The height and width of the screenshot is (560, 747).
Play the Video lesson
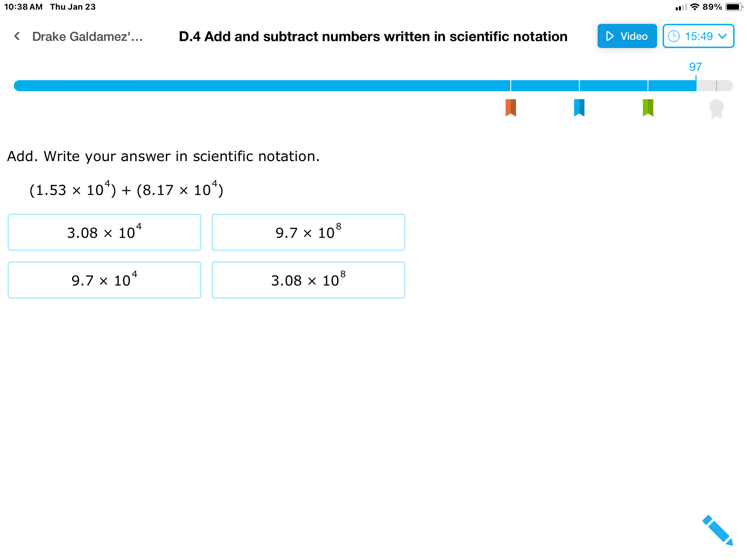pyautogui.click(x=627, y=36)
